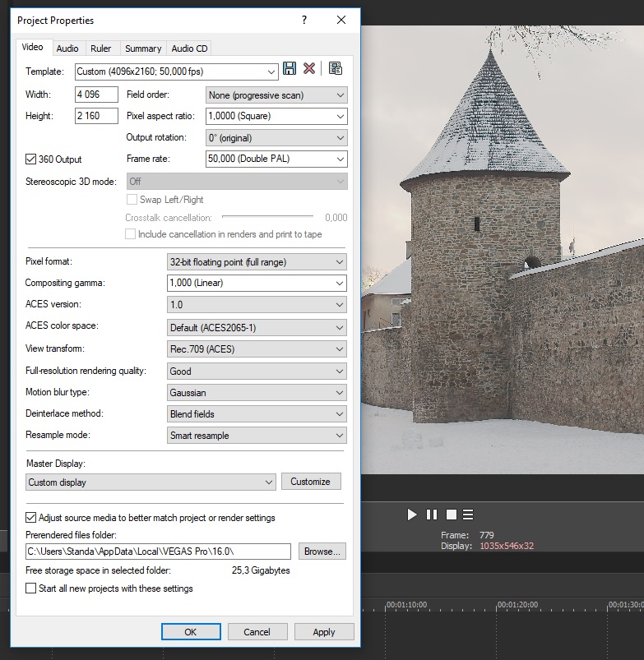Open the Summary tab

[x=143, y=48]
